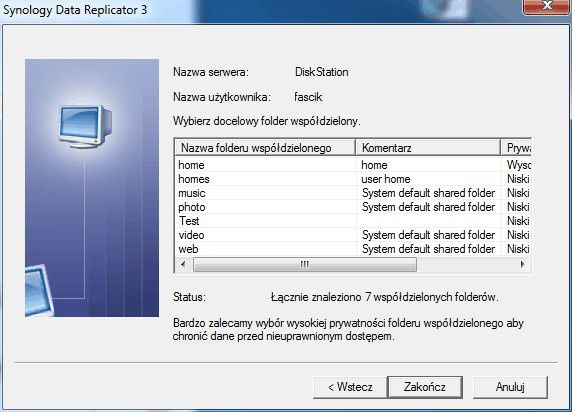Image resolution: width=572 pixels, height=412 pixels.
Task: Select the video shared folder row
Action: coord(353,235)
